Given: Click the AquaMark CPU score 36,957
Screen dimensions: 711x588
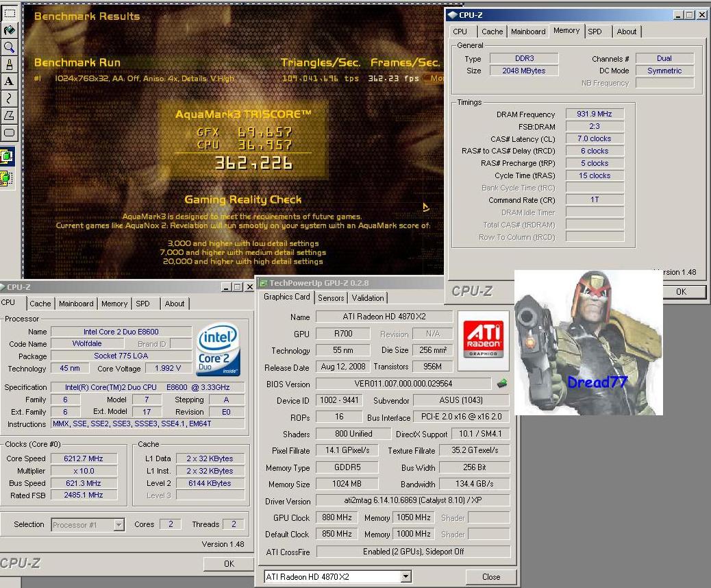Looking at the screenshot, I should click(265, 145).
